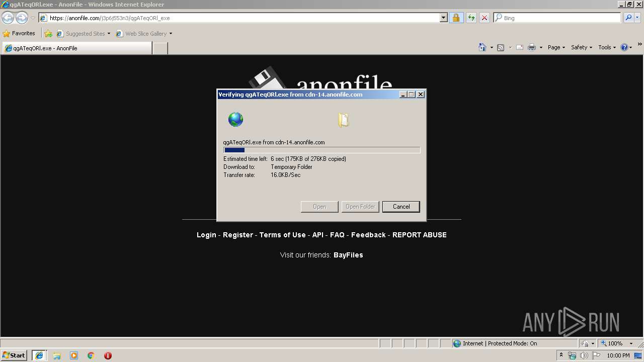
Task: Click the REPORT ABUSE link
Action: [x=420, y=235]
